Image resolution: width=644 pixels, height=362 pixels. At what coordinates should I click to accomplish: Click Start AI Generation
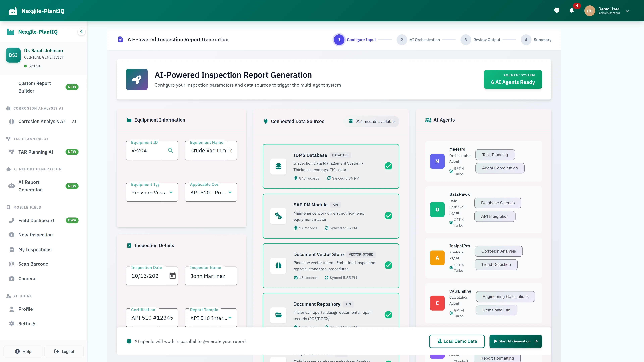[x=516, y=341]
